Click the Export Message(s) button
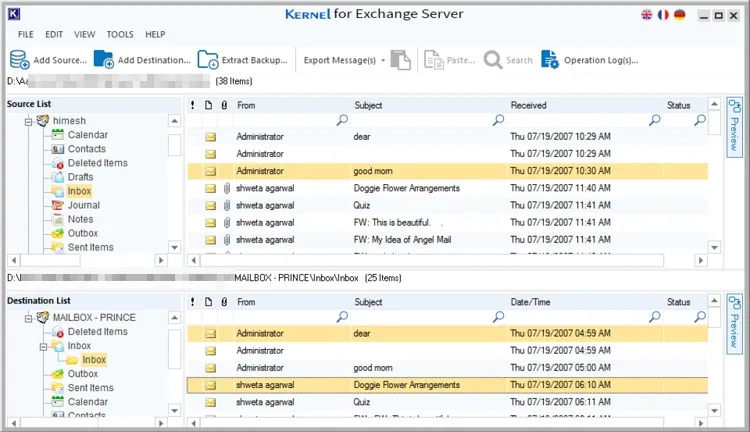Viewport: 750px width, 432px height. point(340,60)
